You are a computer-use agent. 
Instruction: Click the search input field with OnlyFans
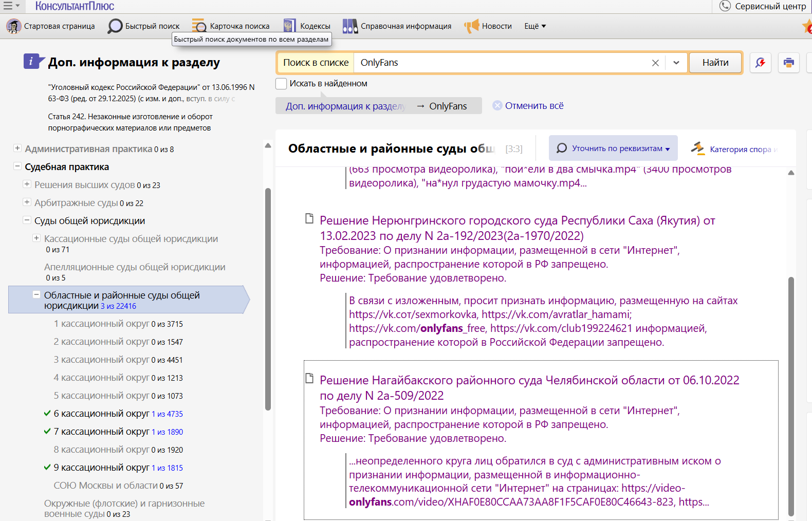[502, 63]
